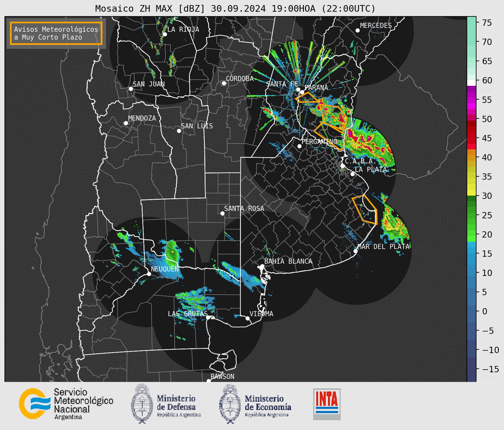Select the NEUQUÉN city label
This screenshot has width=504, height=430.
coord(165,269)
